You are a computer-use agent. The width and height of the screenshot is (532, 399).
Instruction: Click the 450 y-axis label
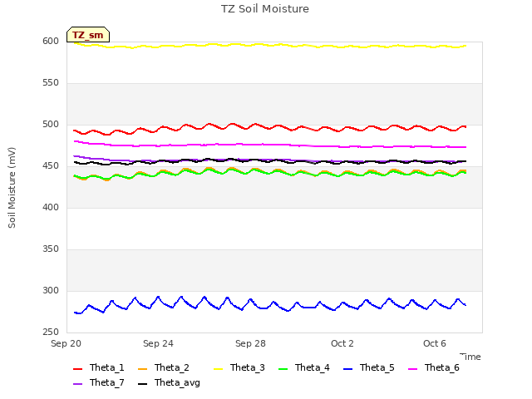51,166
